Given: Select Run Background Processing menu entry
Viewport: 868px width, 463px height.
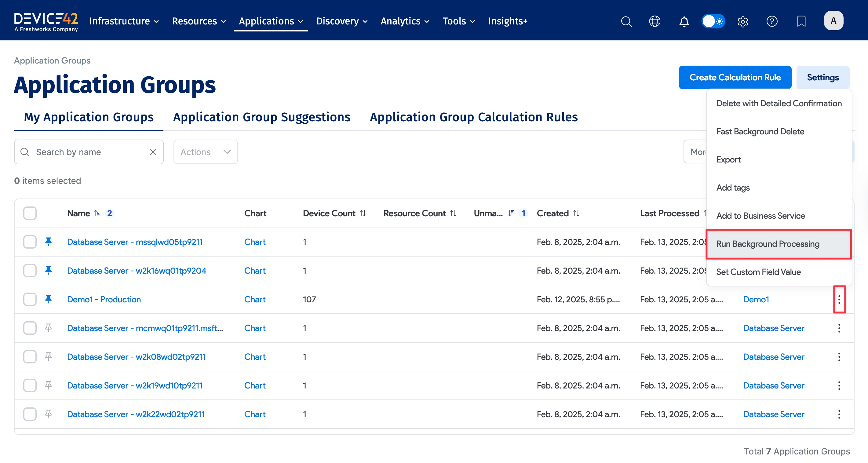Looking at the screenshot, I should coord(768,244).
